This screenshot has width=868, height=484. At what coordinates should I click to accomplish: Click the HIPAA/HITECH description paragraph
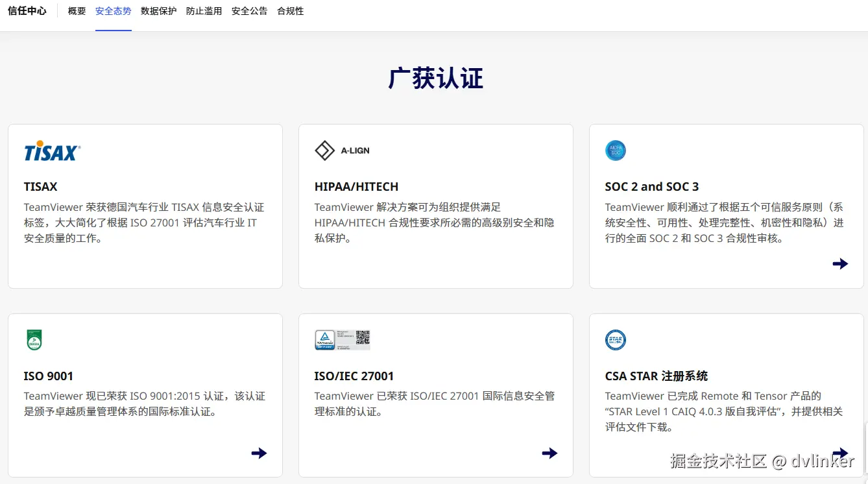coord(435,223)
